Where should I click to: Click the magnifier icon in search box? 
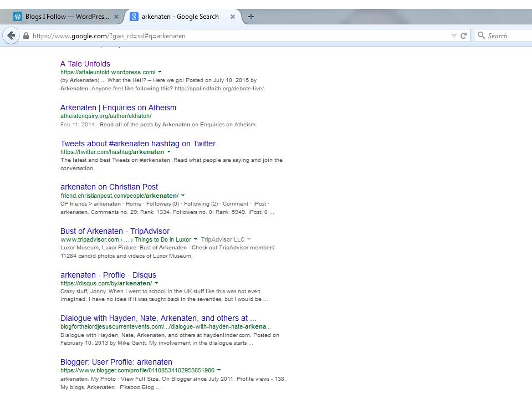point(481,35)
